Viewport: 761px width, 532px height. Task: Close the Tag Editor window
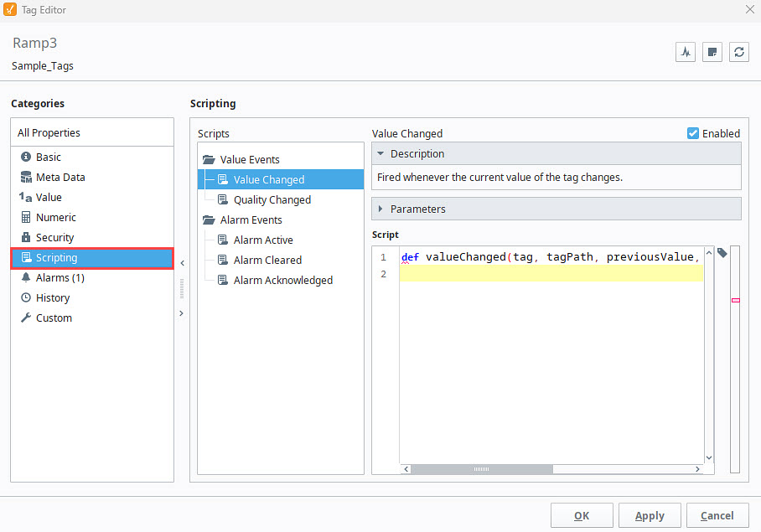pos(749,9)
